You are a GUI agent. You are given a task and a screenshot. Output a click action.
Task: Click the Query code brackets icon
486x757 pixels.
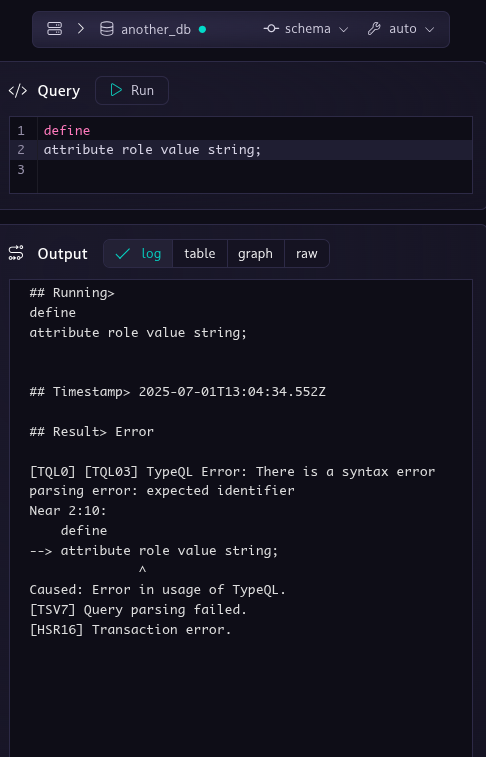click(x=18, y=91)
